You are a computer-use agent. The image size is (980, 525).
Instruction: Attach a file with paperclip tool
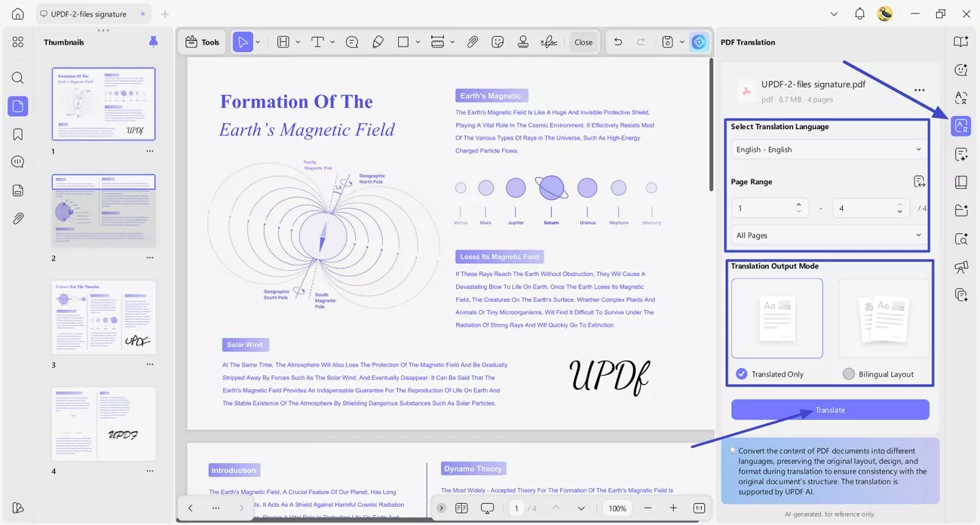click(473, 42)
